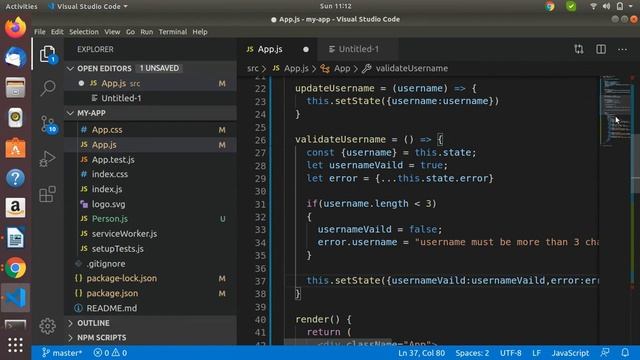Open the Go menu
Viewport: 640px width, 360px height.
click(130, 32)
